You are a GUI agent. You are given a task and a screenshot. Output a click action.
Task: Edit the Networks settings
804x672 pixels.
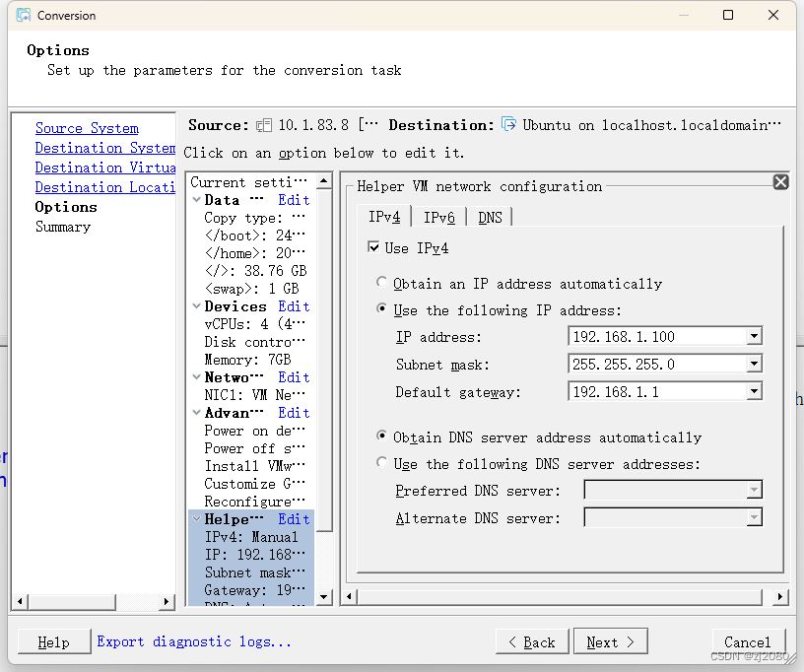[x=294, y=377]
